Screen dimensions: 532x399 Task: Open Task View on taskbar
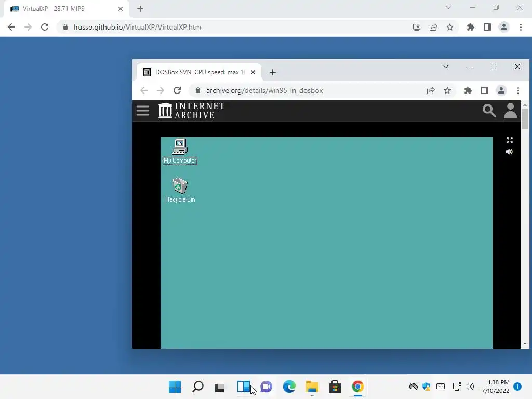[220, 387]
